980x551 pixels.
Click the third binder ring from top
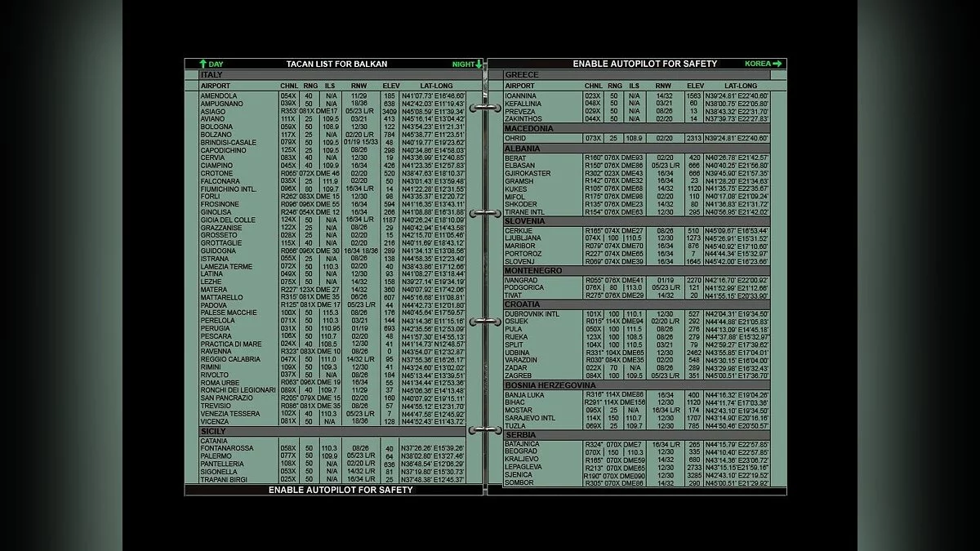point(485,322)
